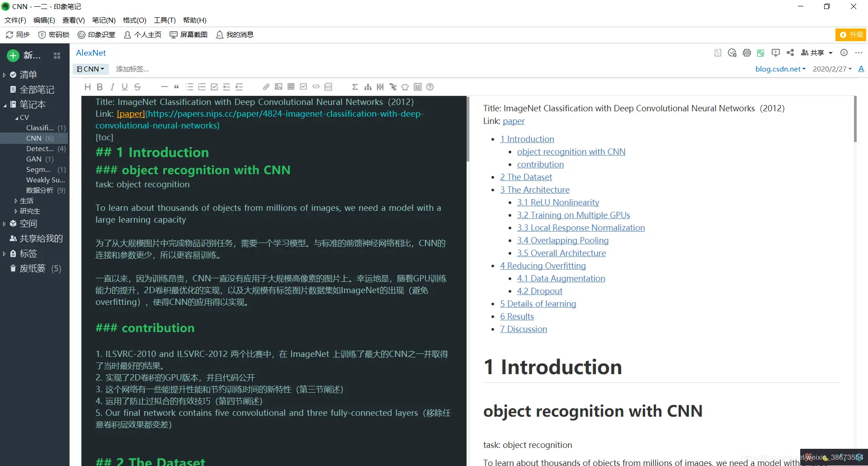
Task: Switch the editor preview layout mode
Action: coord(418,87)
